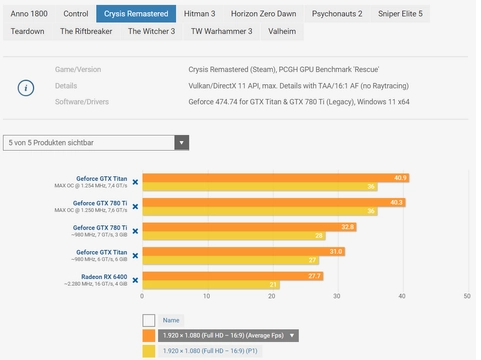Open the Full HD Average Fps sort dropdown

[228, 336]
